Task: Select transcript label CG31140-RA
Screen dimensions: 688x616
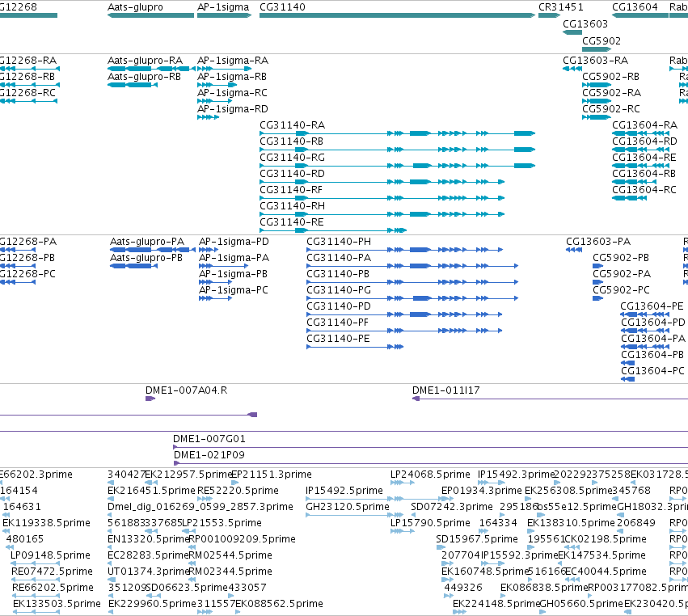Action: (x=292, y=125)
